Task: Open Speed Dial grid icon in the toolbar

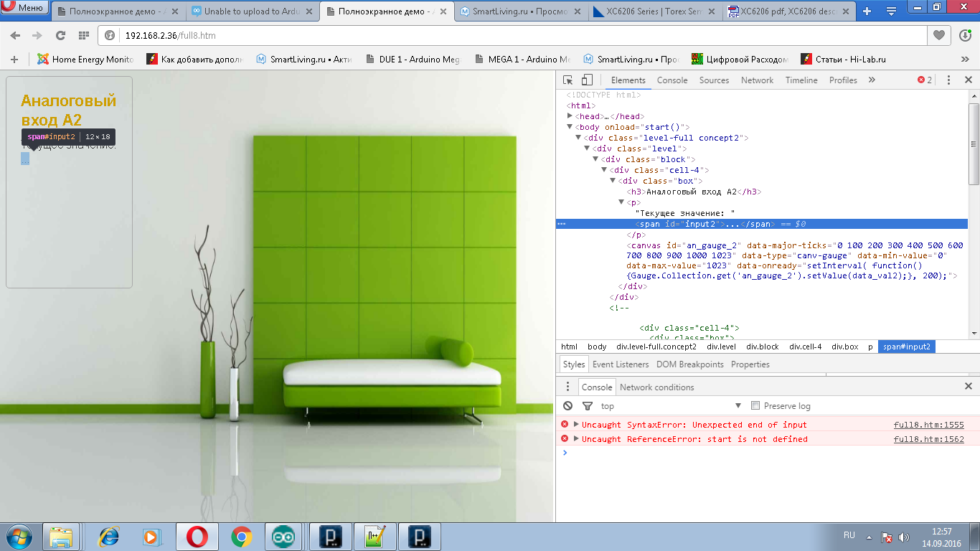Action: point(84,35)
